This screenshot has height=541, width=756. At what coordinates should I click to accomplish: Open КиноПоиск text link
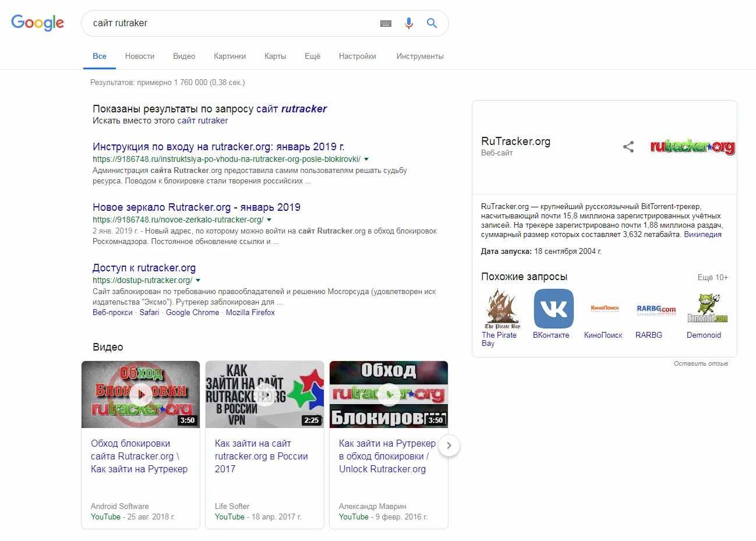(x=603, y=335)
